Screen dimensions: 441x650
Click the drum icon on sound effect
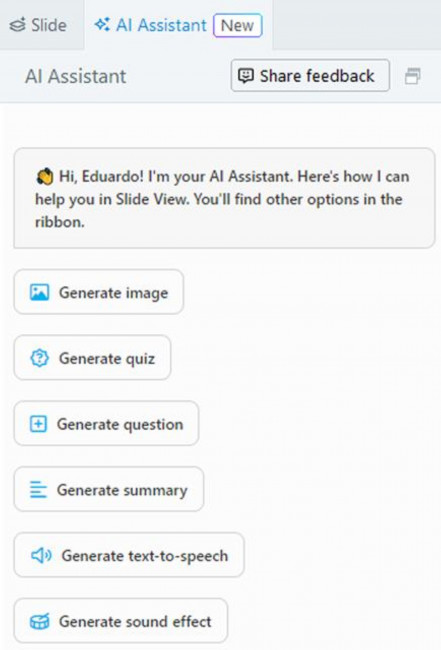[x=39, y=621]
